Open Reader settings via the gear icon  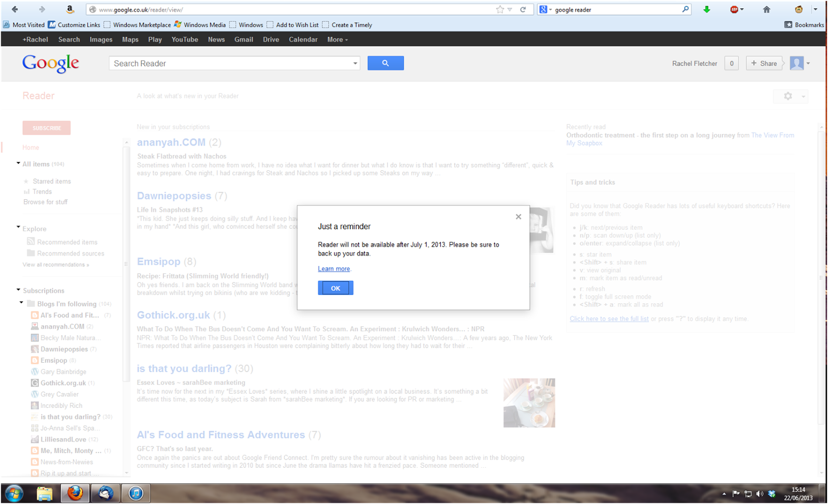point(788,96)
